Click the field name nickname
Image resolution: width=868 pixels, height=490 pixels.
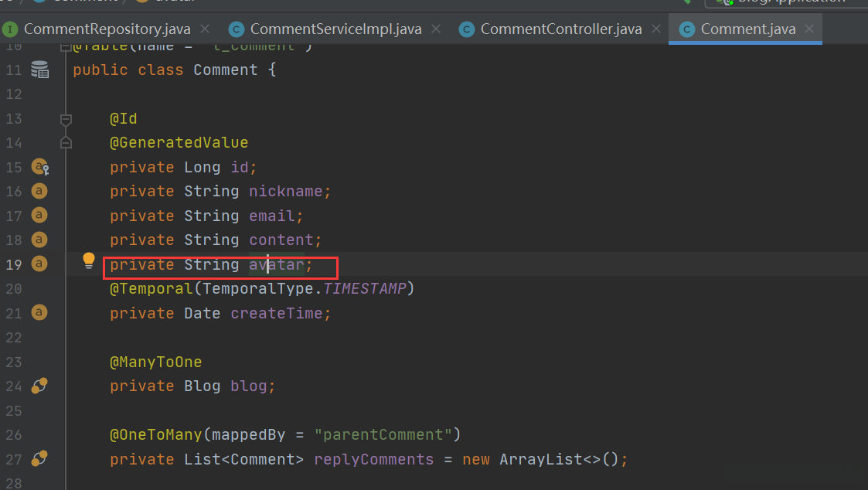pyautogui.click(x=286, y=192)
